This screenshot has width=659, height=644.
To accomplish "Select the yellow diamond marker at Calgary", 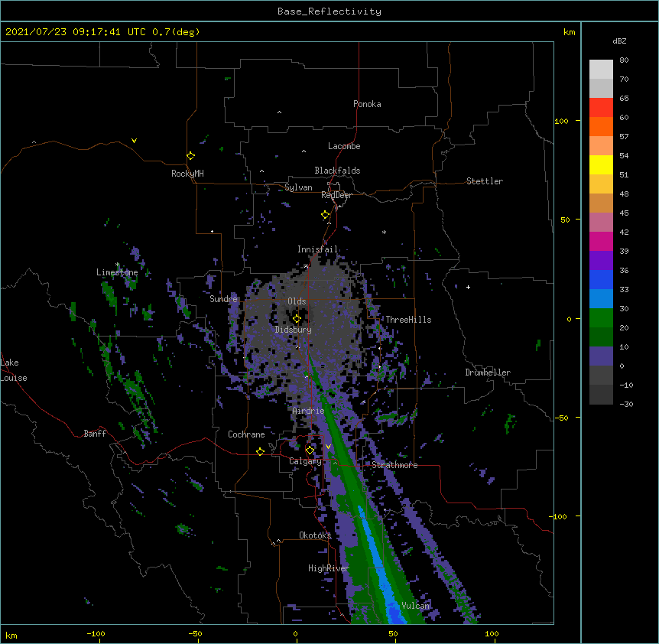I will (x=310, y=450).
